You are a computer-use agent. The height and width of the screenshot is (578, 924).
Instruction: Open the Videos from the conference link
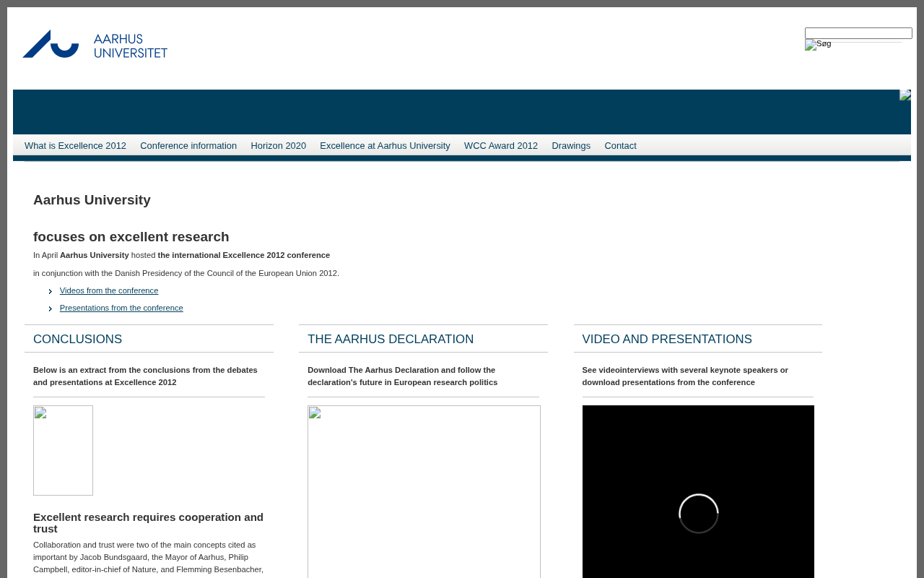coord(109,290)
